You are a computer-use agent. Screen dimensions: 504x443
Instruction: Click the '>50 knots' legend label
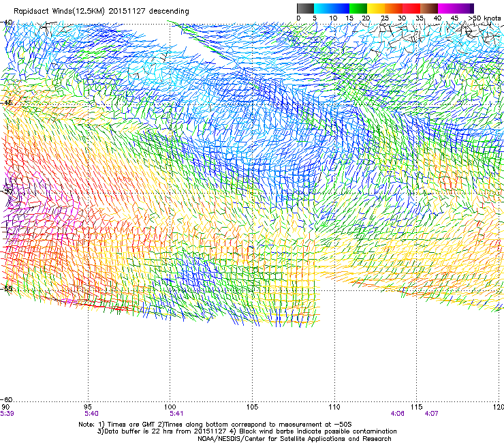point(484,18)
